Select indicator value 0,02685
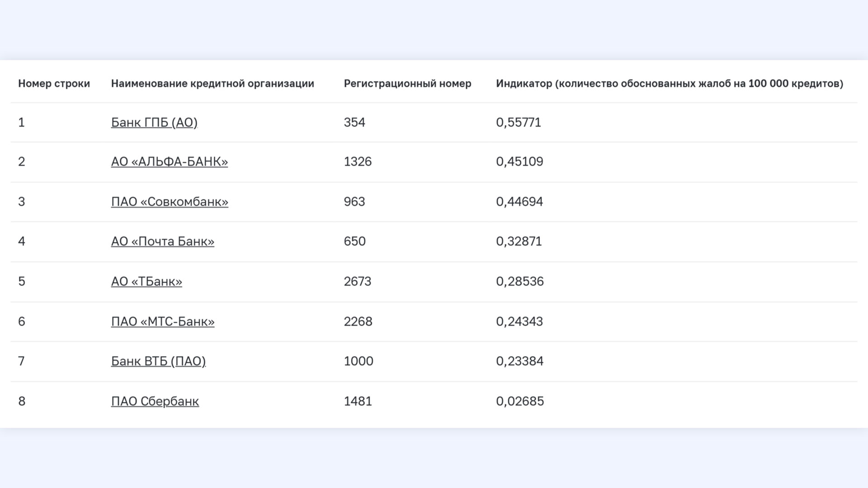The height and width of the screenshot is (488, 868). tap(520, 401)
